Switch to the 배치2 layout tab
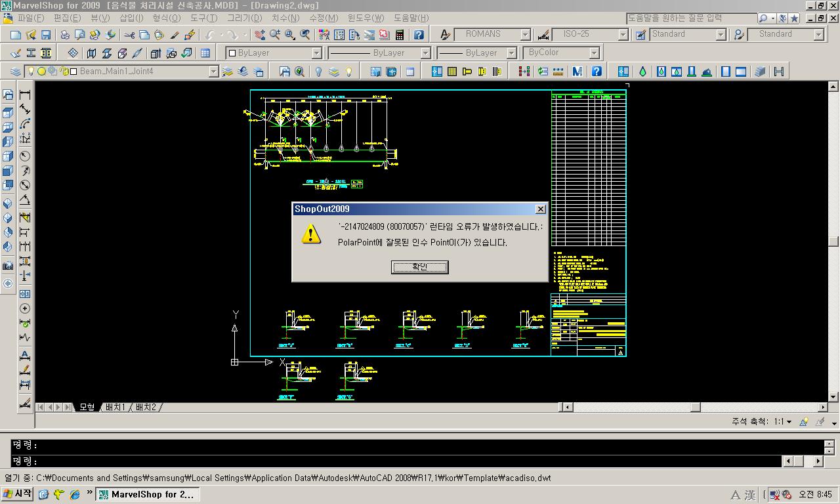 coord(146,408)
